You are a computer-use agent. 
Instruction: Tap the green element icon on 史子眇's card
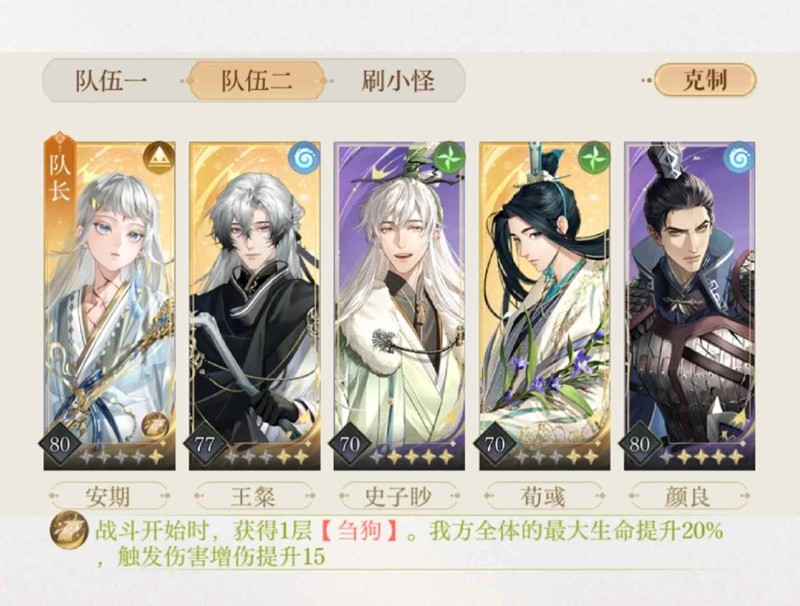[449, 158]
